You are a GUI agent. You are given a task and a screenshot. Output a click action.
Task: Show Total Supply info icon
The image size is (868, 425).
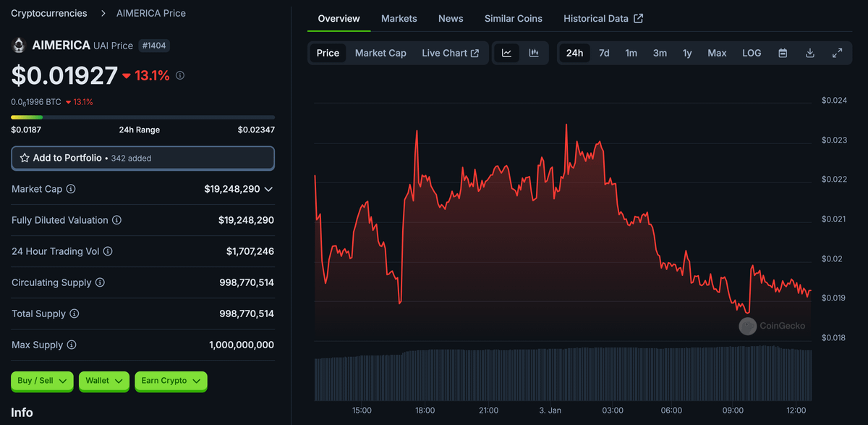(75, 314)
